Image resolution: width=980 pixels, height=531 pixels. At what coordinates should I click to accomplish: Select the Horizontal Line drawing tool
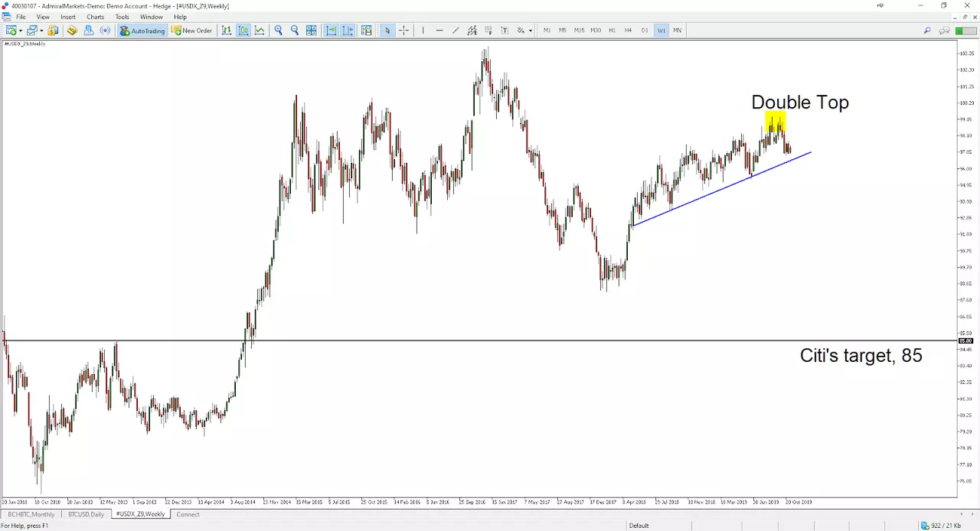(x=439, y=31)
